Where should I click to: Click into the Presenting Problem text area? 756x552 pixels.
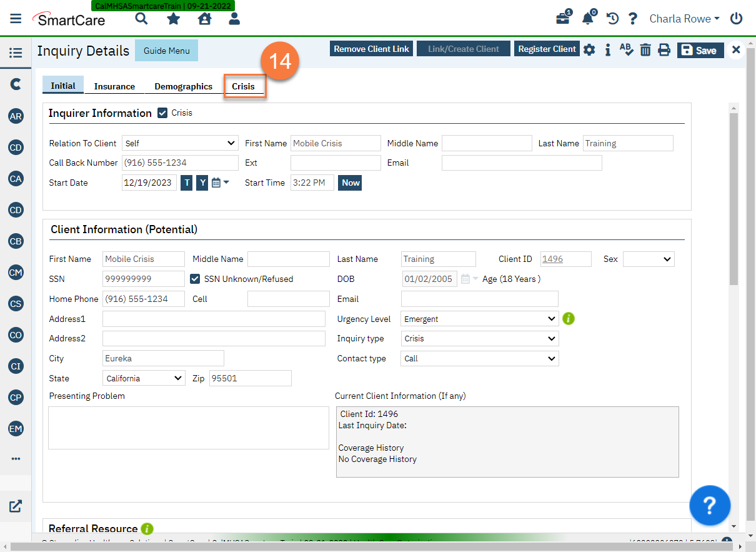188,427
